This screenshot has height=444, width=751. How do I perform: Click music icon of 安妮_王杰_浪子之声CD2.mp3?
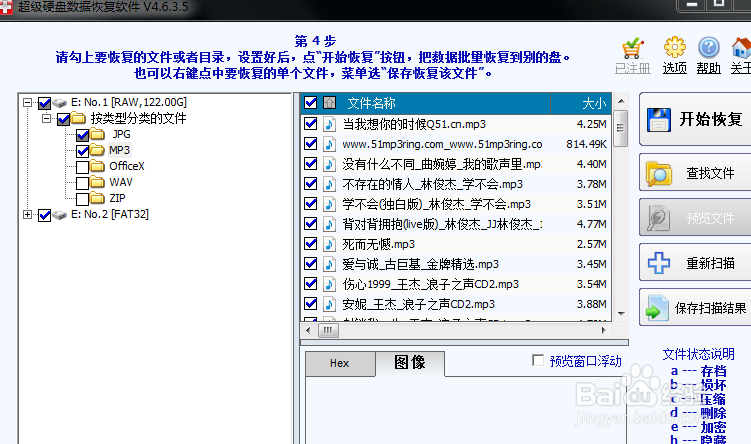[x=329, y=304]
